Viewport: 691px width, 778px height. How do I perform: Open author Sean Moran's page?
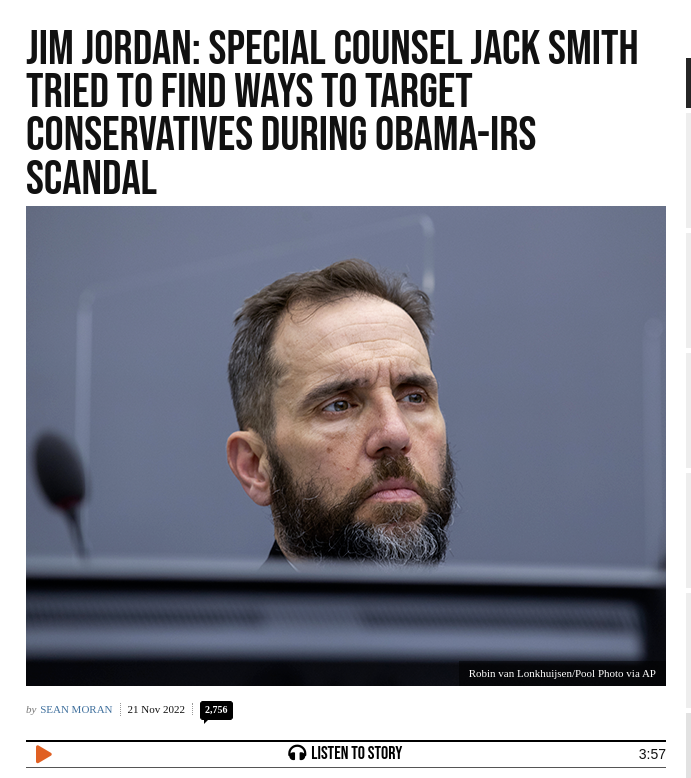[76, 710]
